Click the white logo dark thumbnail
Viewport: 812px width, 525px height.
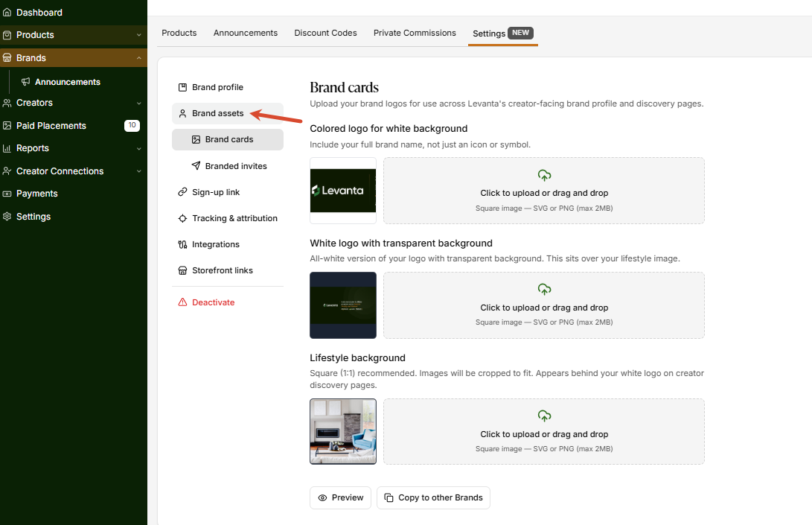(x=343, y=305)
